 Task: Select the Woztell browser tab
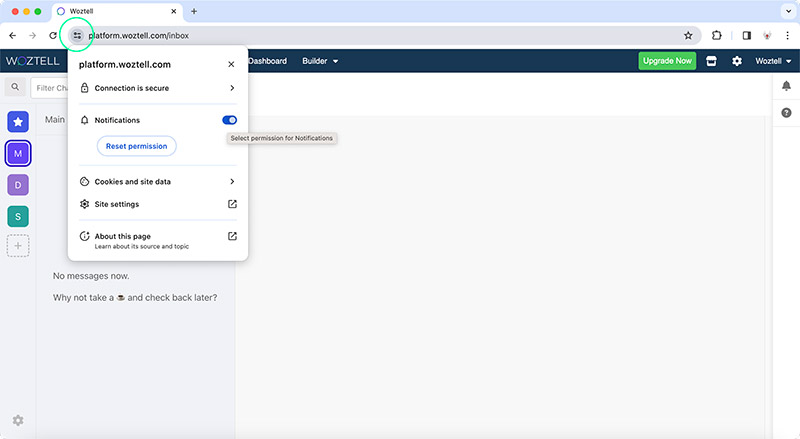coord(117,11)
